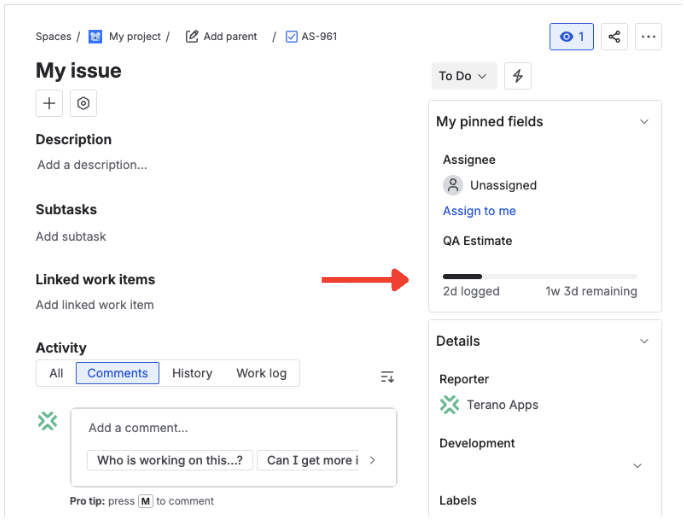This screenshot has height=530, width=684.
Task: Click the Terano Apps reporter name
Action: [503, 405]
